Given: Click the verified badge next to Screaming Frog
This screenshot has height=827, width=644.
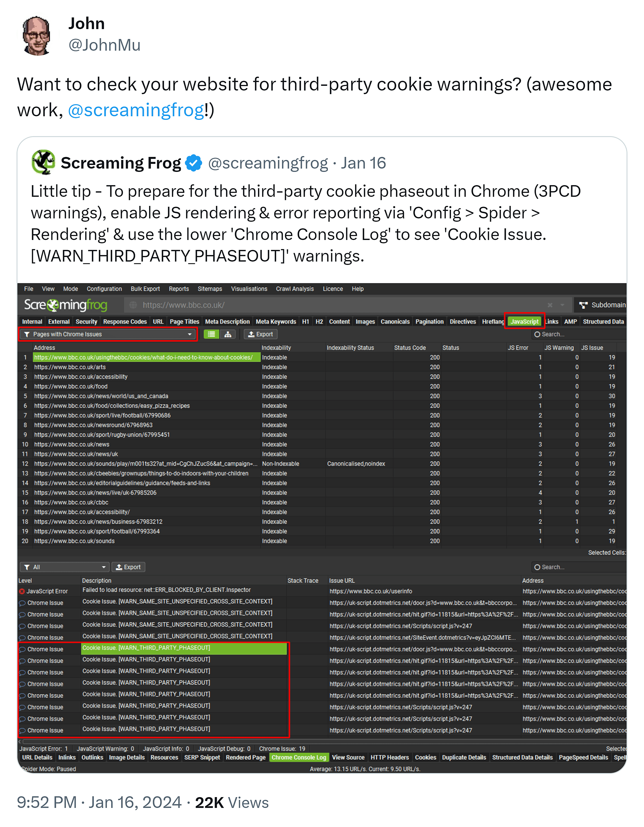Looking at the screenshot, I should click(193, 163).
